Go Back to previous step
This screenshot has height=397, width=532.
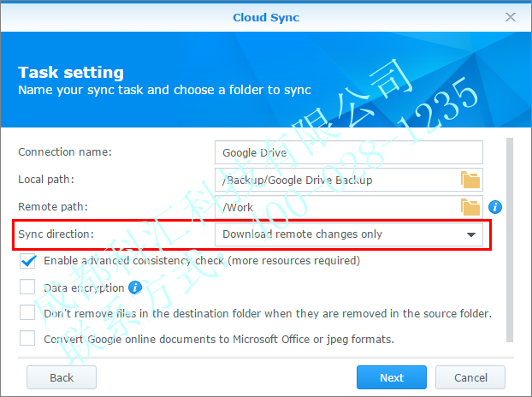pyautogui.click(x=62, y=377)
